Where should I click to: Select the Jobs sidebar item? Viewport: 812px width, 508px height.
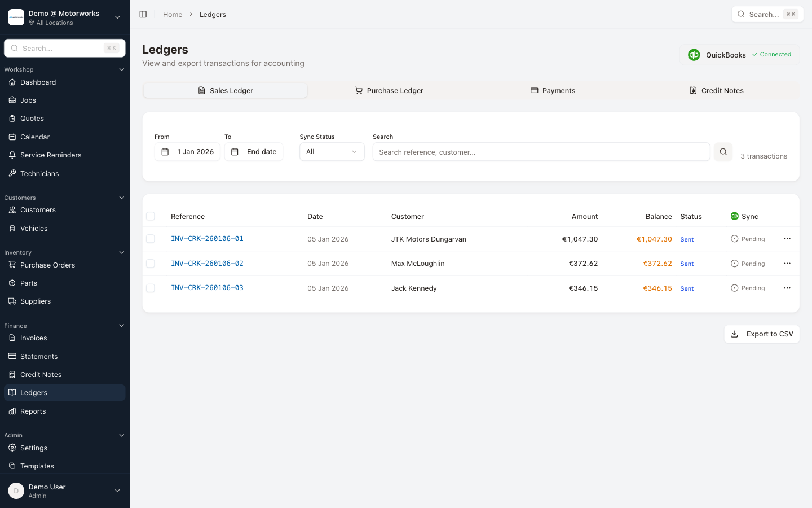point(28,100)
